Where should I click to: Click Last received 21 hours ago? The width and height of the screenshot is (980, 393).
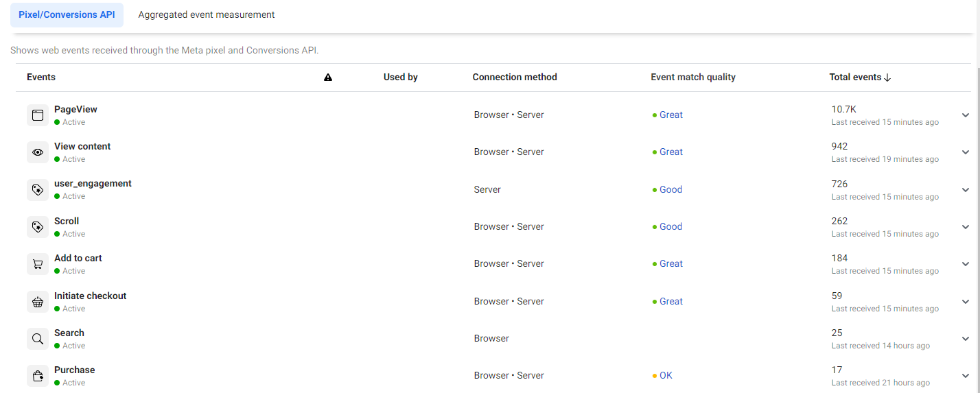(881, 383)
